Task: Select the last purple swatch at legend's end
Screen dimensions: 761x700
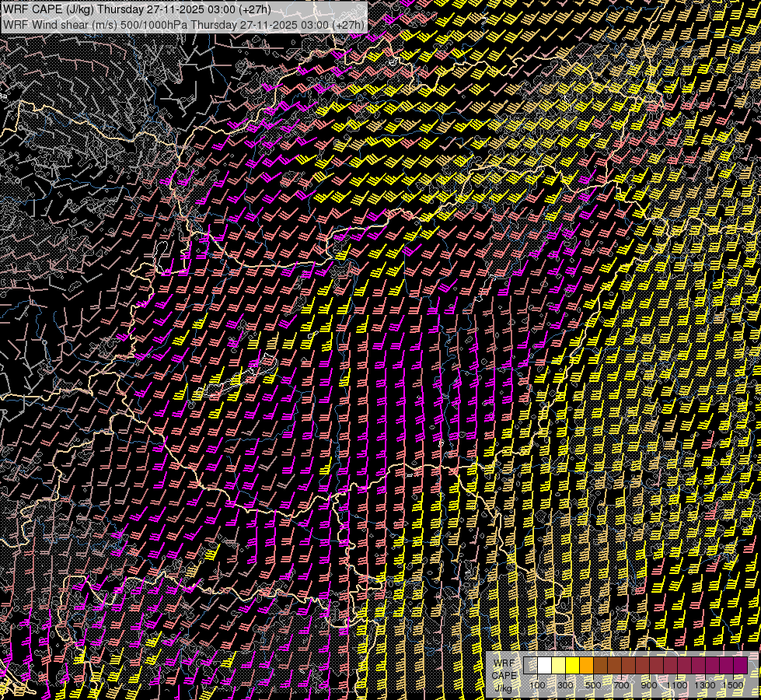Action: coord(740,666)
